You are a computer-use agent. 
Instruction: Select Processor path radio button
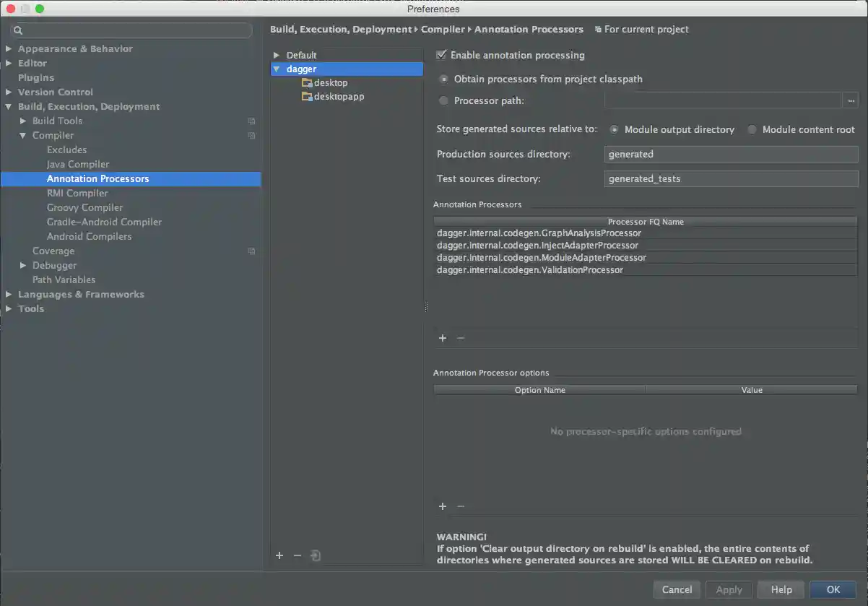[x=443, y=100]
